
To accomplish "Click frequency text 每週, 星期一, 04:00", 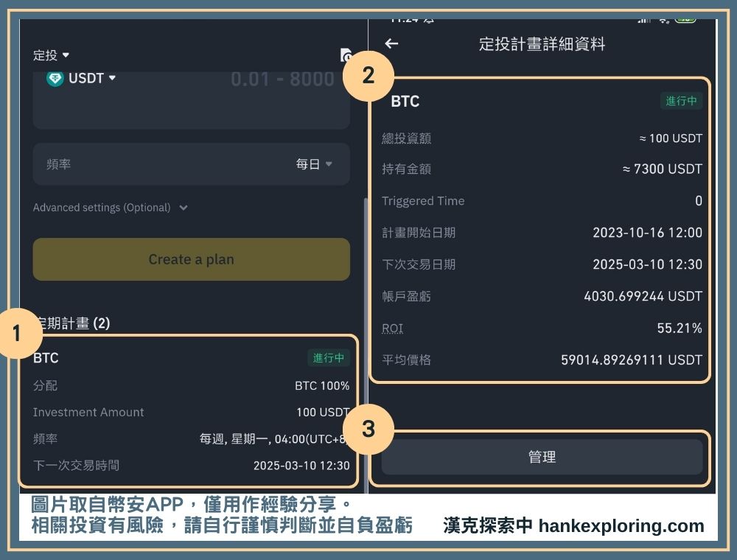I will (273, 439).
